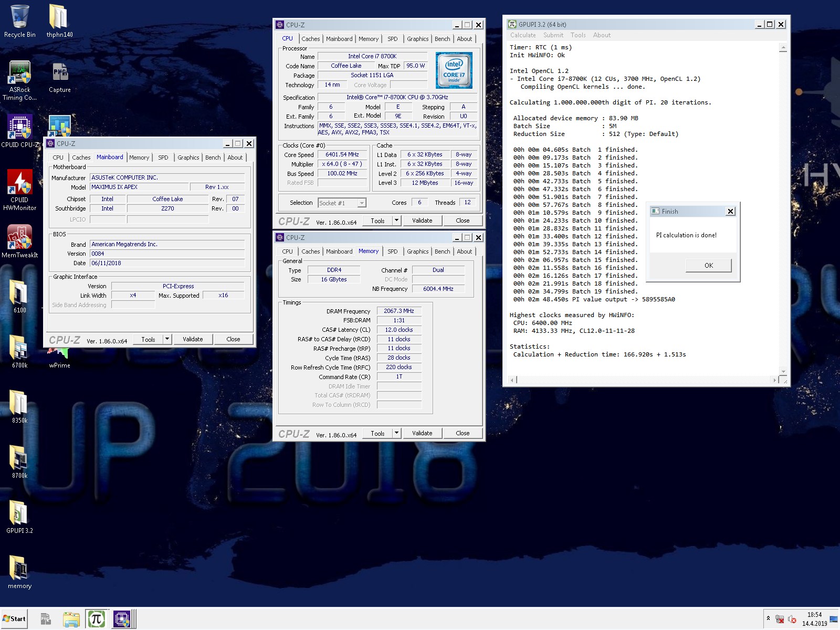
Task: Open Bench tab in top CPU-Z window
Action: coord(442,39)
